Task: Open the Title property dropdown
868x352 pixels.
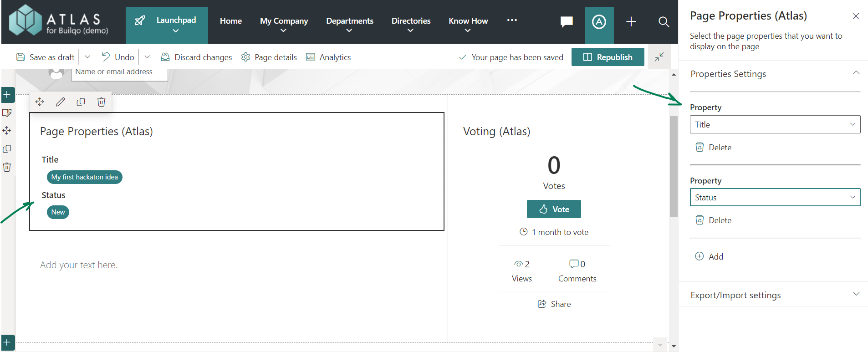Action: coord(775,124)
